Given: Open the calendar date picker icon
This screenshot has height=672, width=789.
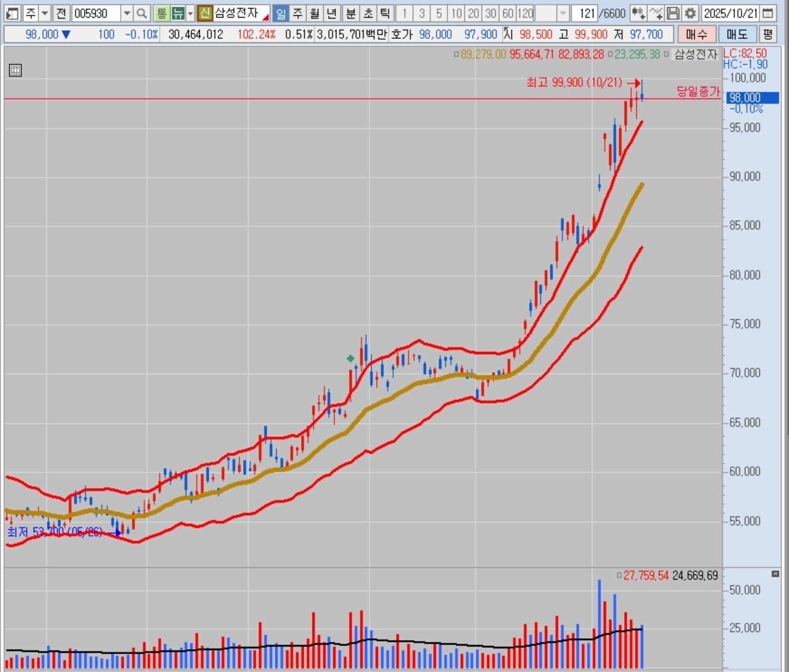Looking at the screenshot, I should 768,13.
